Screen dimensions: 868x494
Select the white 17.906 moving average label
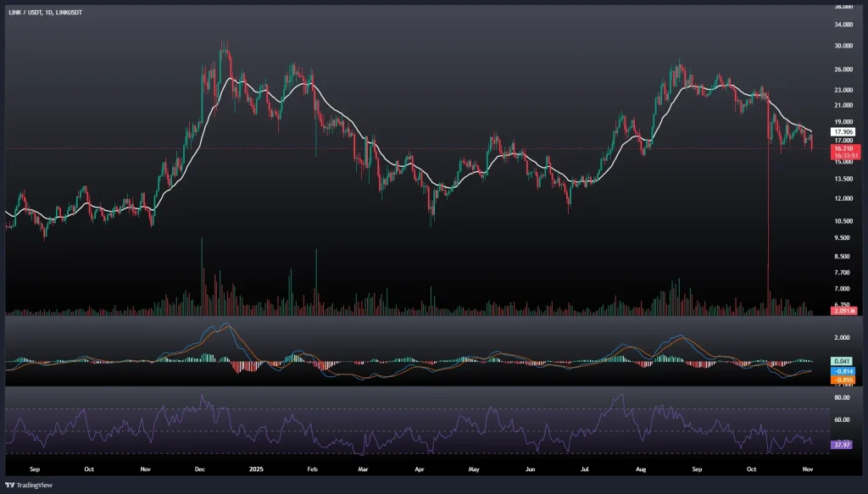point(822,132)
